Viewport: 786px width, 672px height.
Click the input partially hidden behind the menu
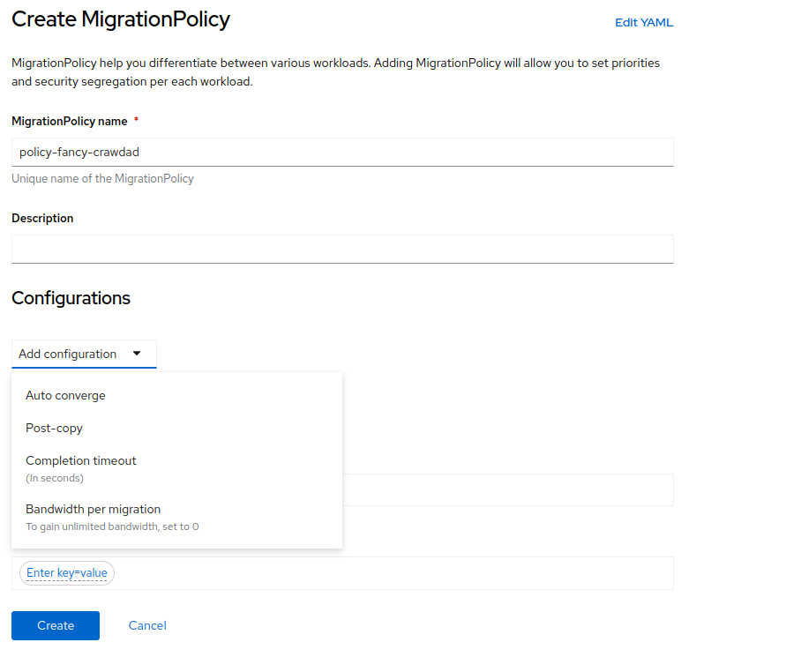point(507,489)
